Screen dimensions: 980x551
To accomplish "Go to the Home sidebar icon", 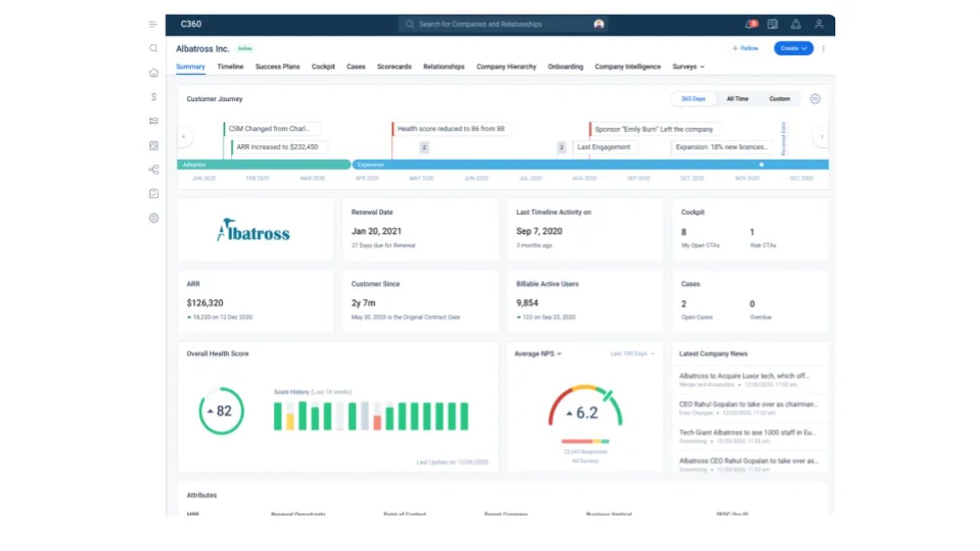I will click(154, 73).
